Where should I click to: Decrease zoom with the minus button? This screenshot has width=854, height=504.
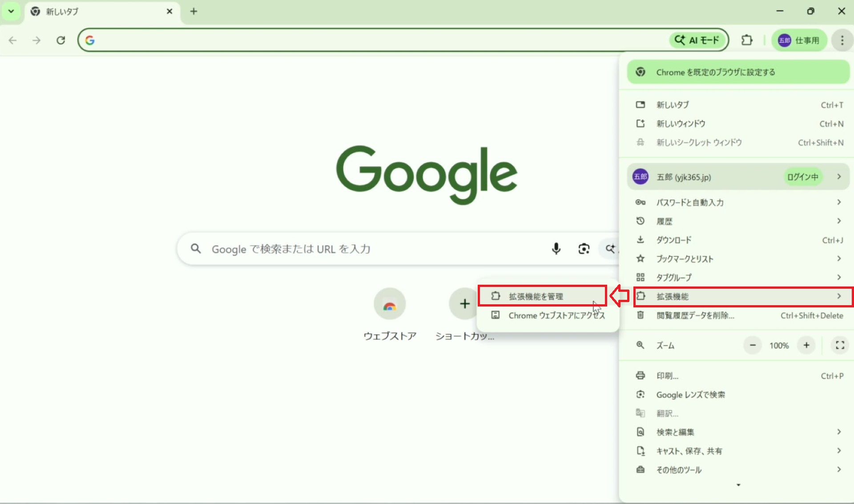pyautogui.click(x=753, y=345)
